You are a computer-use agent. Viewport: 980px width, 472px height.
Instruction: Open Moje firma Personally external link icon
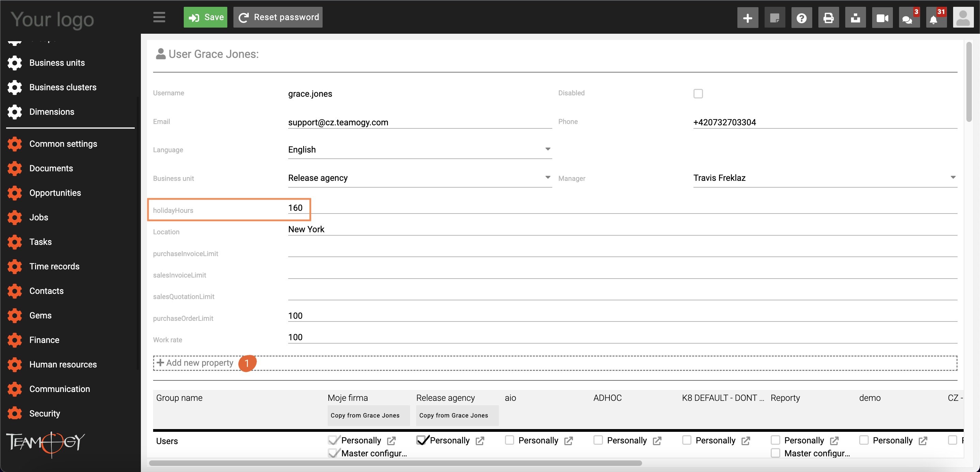pos(391,440)
